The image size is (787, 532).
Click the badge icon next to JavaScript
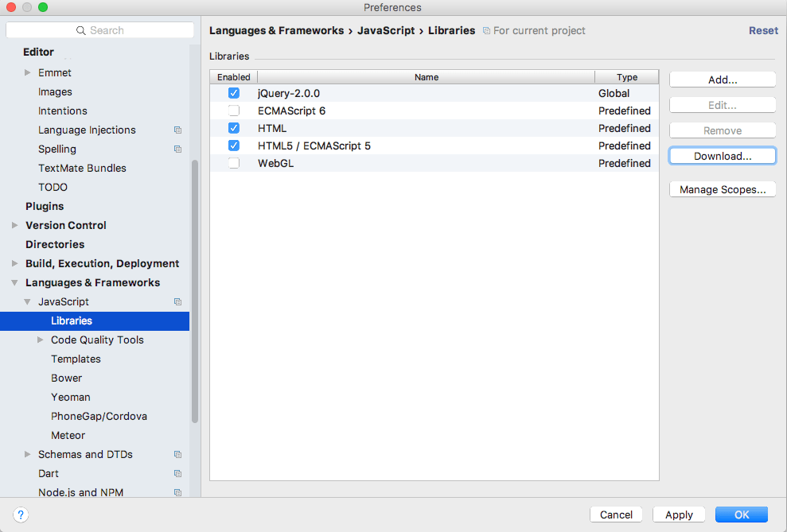coord(177,301)
